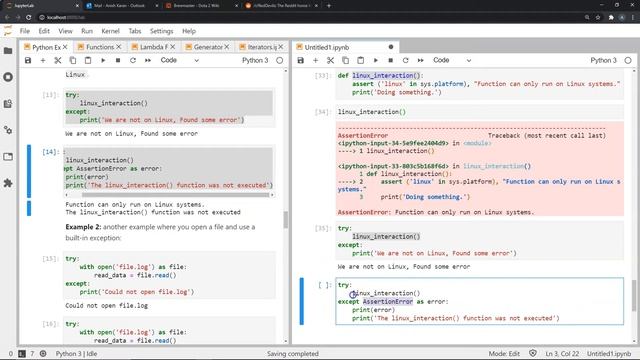Close the Functions notebook tab
Screen dimensions: 640x360
coord(119,47)
